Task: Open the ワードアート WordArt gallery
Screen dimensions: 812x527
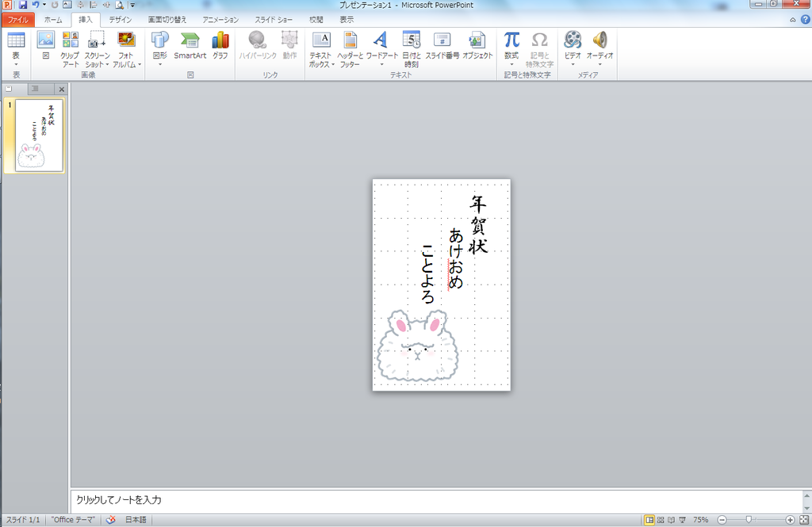Action: pyautogui.click(x=381, y=48)
